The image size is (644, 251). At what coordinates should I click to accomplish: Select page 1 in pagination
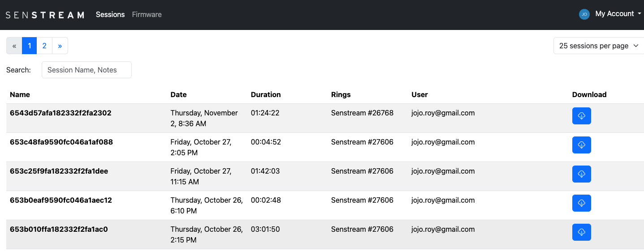tap(29, 46)
